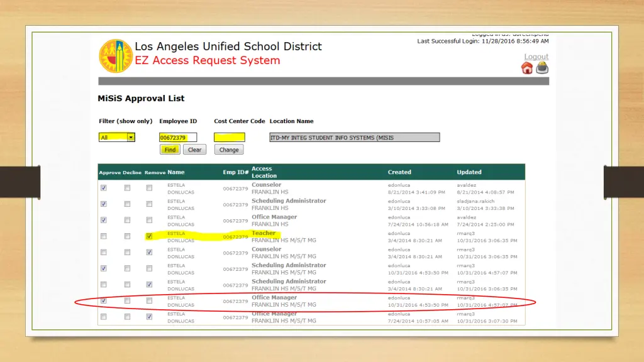Toggle Approve for Office Manager at FRANKLIN HS
The width and height of the screenshot is (644, 362).
[104, 220]
